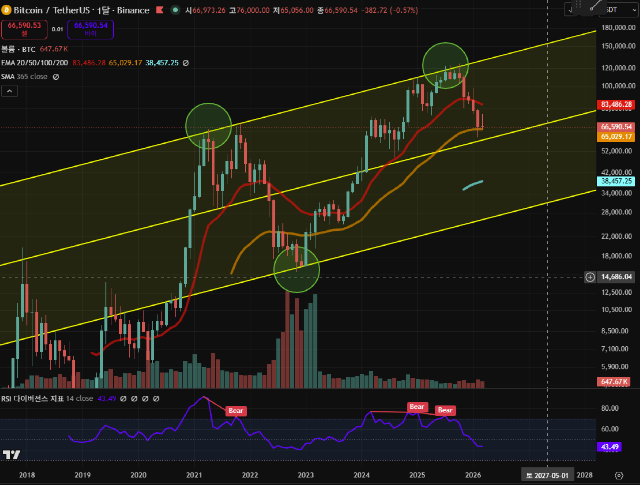
Task: Click the Bear label above 2025 on RSI
Action: point(417,407)
